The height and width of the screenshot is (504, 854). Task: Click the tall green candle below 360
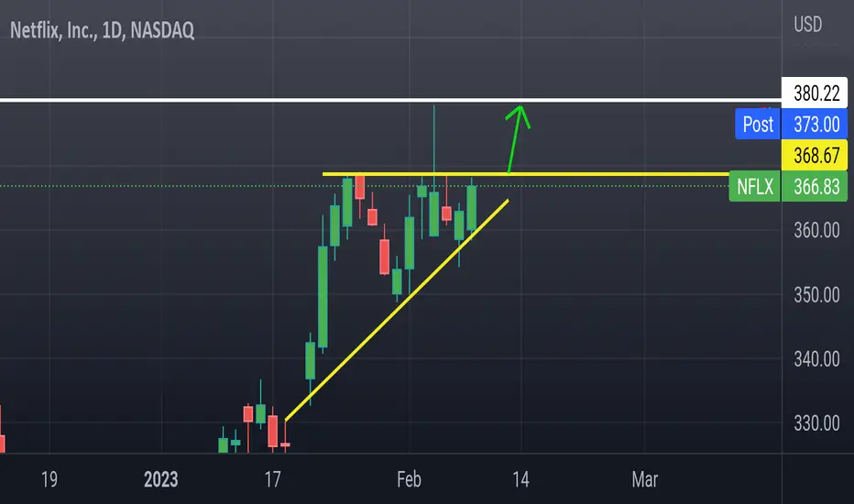323,296
